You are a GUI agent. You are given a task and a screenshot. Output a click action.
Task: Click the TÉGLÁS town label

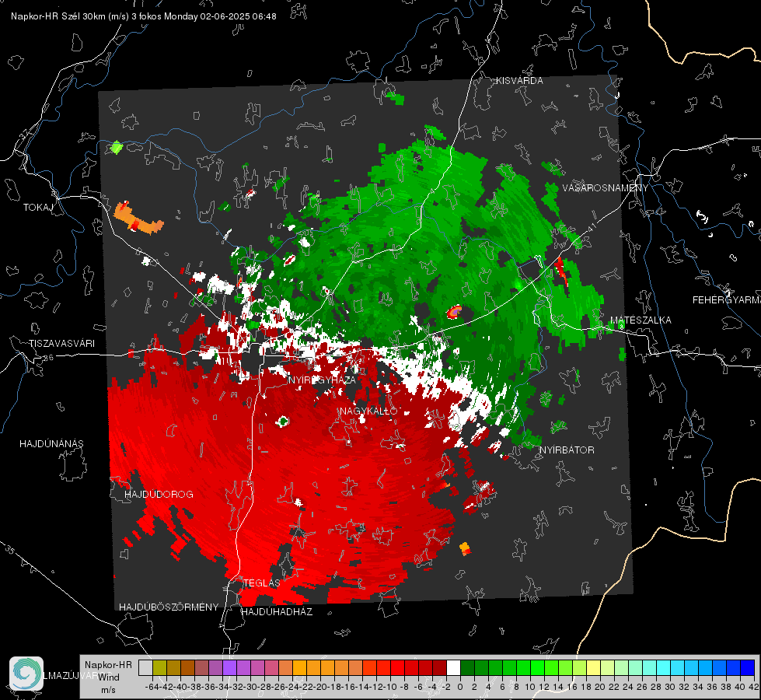(x=262, y=583)
